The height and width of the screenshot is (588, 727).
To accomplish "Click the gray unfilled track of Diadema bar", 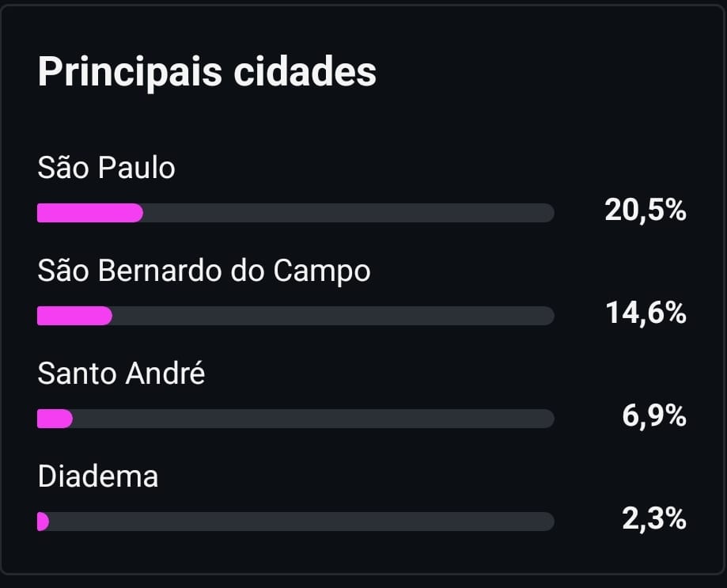I will [301, 522].
